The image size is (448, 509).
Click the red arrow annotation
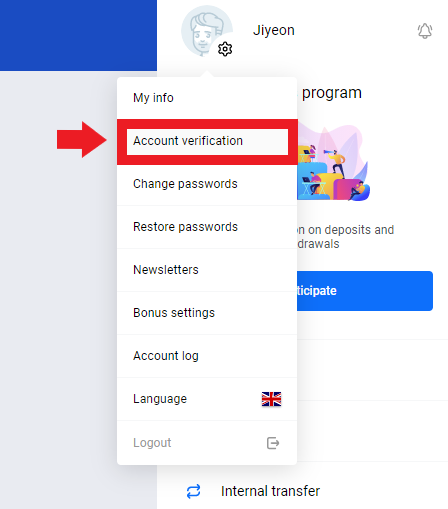click(82, 140)
